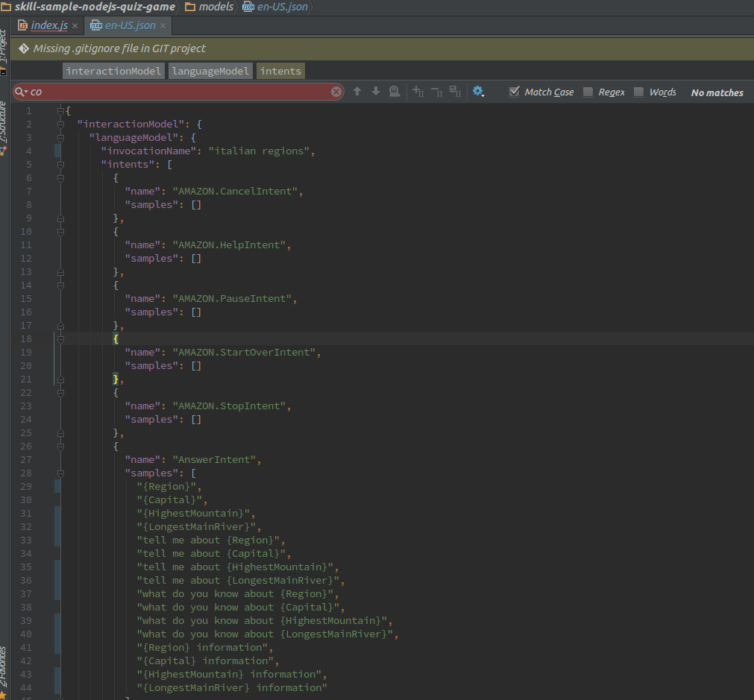Fold PauseIntent object at line 14
The width and height of the screenshot is (754, 700).
(x=60, y=286)
